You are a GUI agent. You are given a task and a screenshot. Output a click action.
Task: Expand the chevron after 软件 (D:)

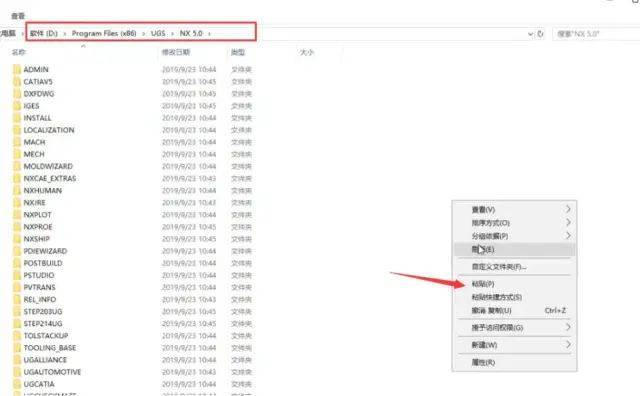coord(65,33)
